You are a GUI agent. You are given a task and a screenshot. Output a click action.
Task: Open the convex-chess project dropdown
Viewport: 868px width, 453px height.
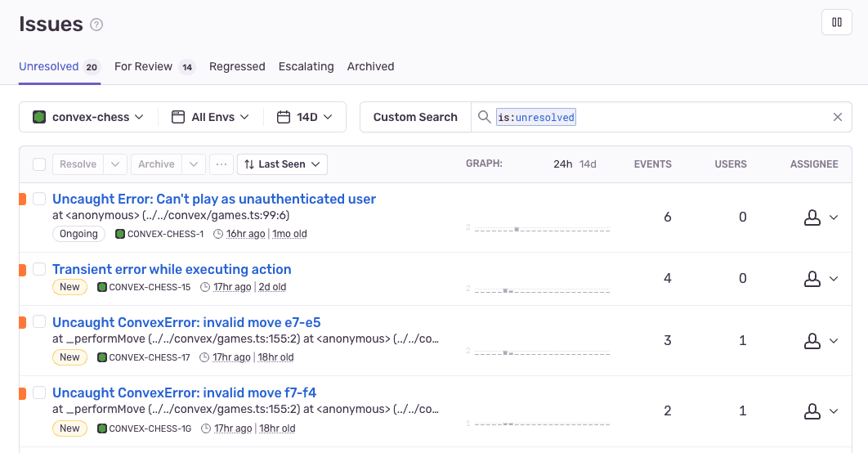[88, 117]
